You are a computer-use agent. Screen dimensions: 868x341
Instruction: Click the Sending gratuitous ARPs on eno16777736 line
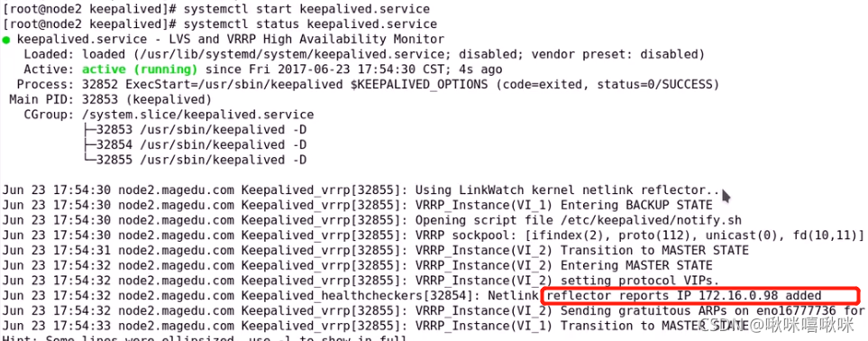(x=434, y=310)
